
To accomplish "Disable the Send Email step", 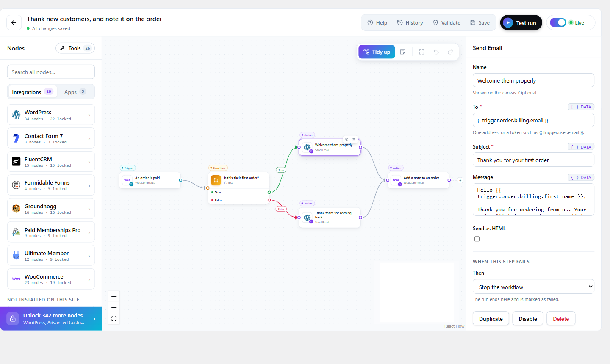I will tap(528, 319).
